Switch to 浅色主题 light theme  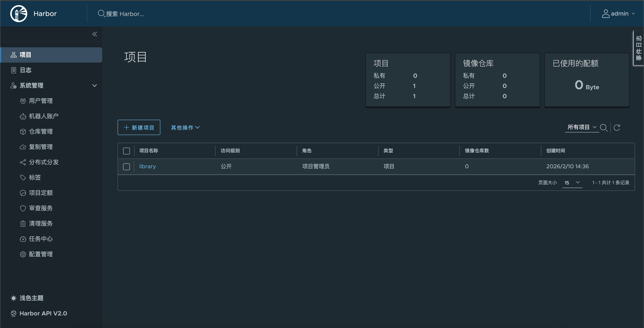(31, 298)
